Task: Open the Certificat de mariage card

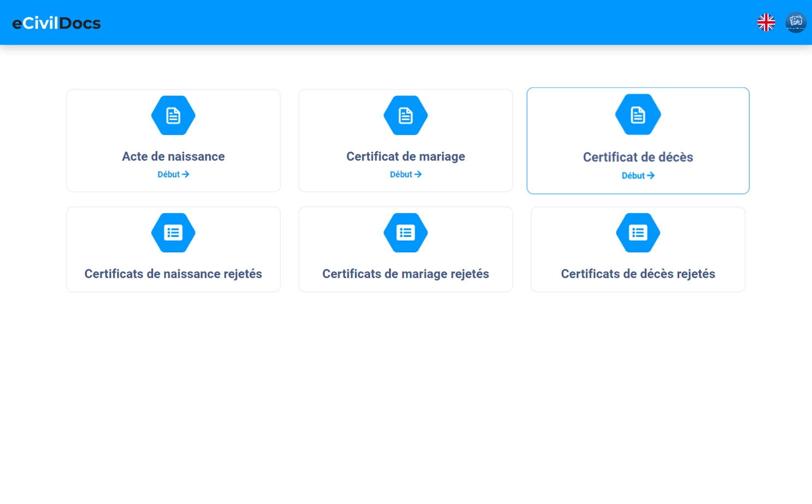Action: click(405, 140)
